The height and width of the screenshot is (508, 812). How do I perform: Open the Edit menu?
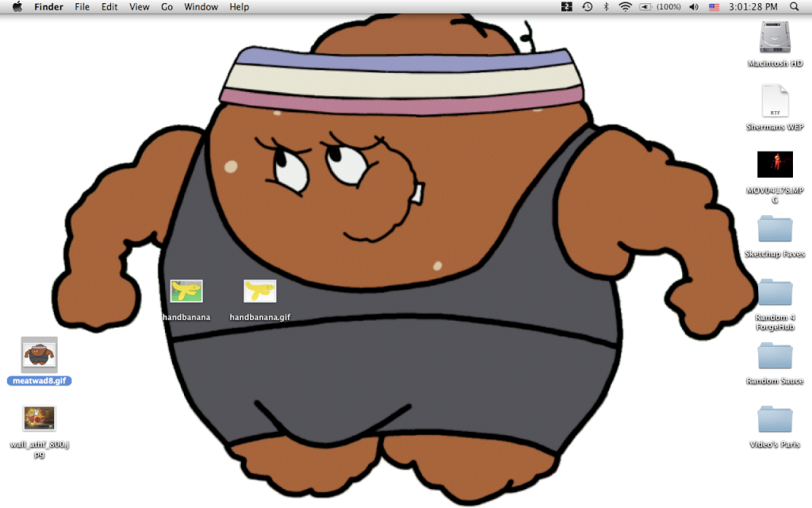[109, 6]
